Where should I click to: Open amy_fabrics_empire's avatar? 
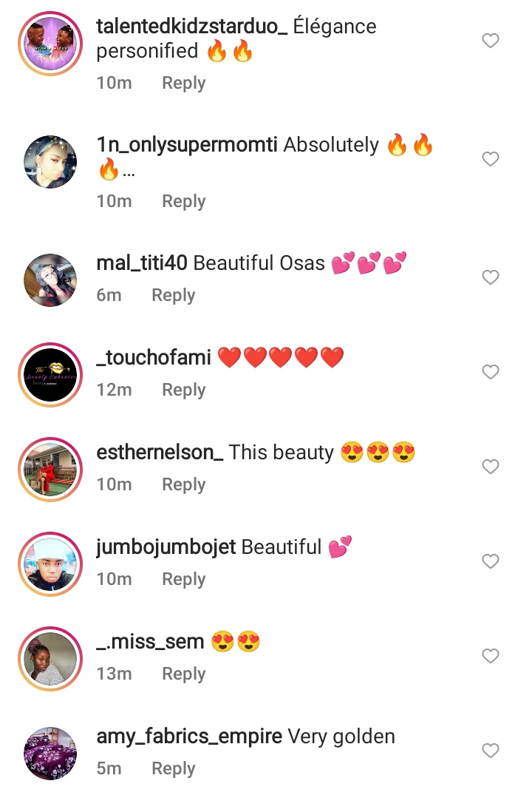coord(50,754)
